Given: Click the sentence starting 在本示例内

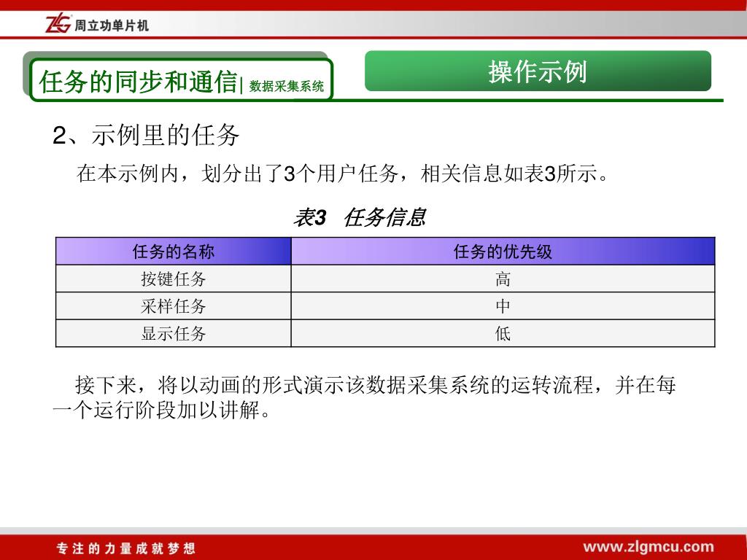Looking at the screenshot, I should tap(342, 174).
